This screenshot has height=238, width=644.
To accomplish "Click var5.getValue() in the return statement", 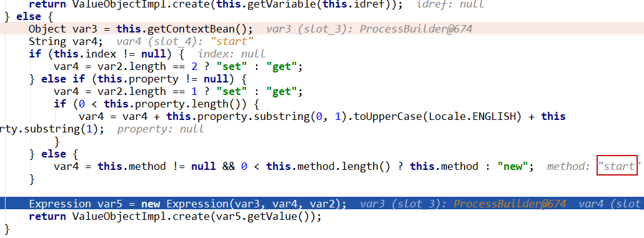I will (273, 216).
